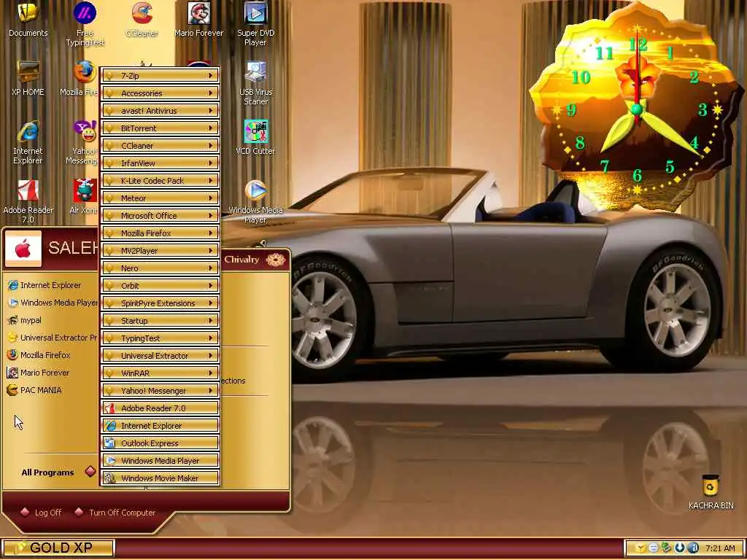Viewport: 747px width, 560px height.
Task: Expand the 7-Zip program folder
Action: (160, 76)
